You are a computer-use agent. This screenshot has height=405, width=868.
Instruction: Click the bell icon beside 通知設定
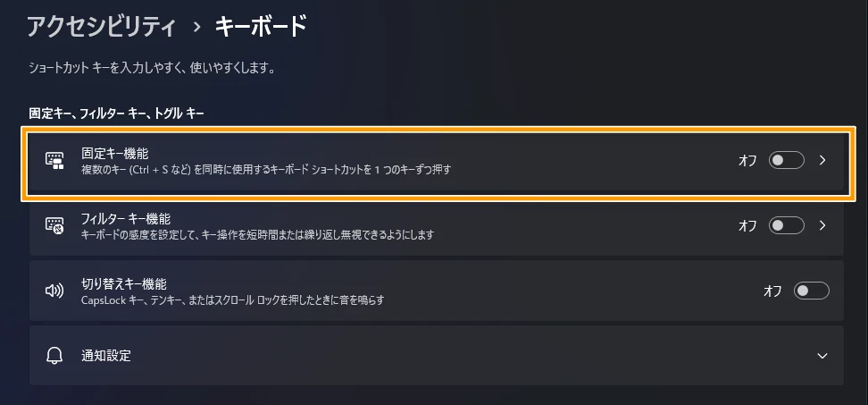(55, 356)
